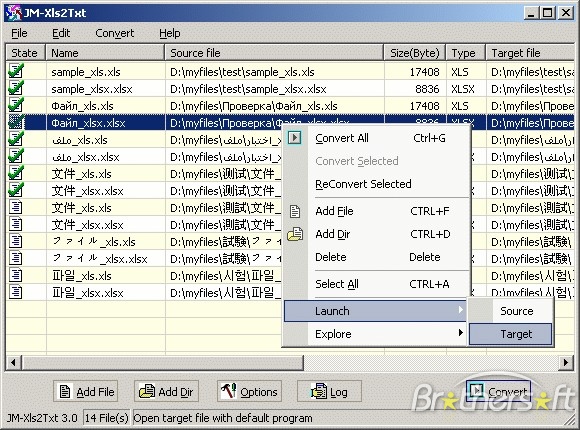This screenshot has height=430, width=580.
Task: Click the state icon of selected Файл_xlsx.xlsx row
Action: click(16, 122)
